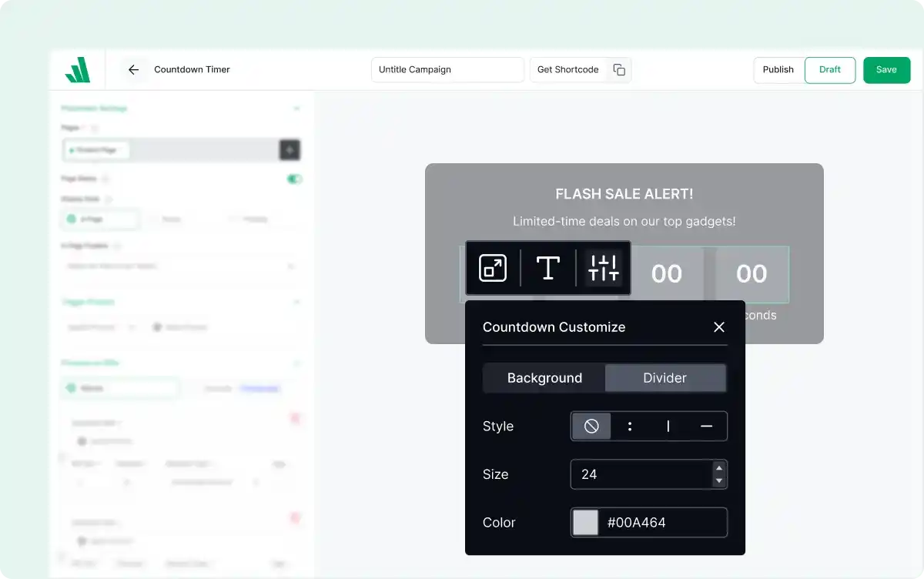
Task: Select the colon divider style
Action: pyautogui.click(x=629, y=426)
